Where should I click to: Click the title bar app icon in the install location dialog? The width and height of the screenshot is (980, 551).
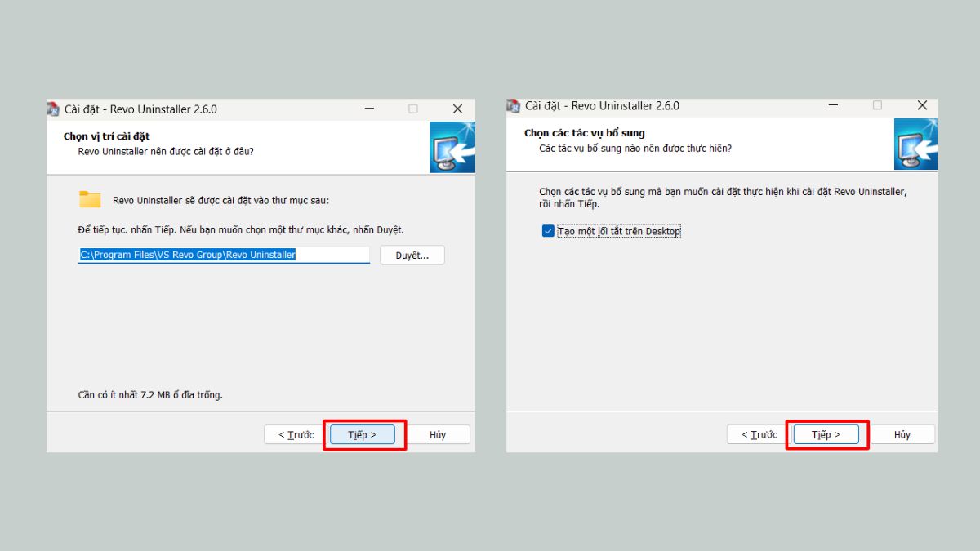tap(53, 109)
